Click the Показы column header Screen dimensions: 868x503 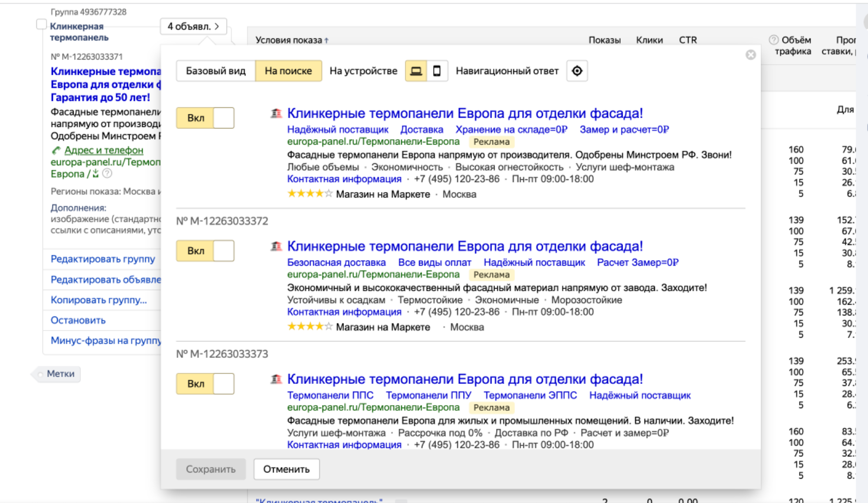pos(605,40)
